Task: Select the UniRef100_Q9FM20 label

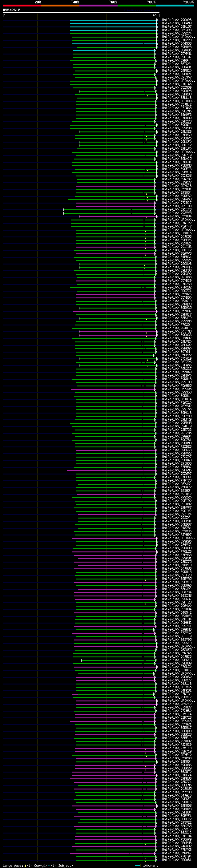Action: tap(177, 71)
